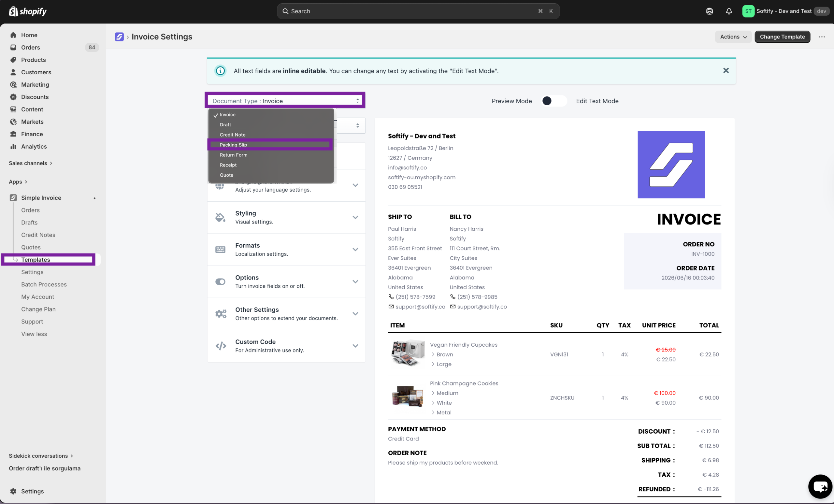Toggle between Preview and Edit Text Mode
This screenshot has height=504, width=834.
coord(554,101)
